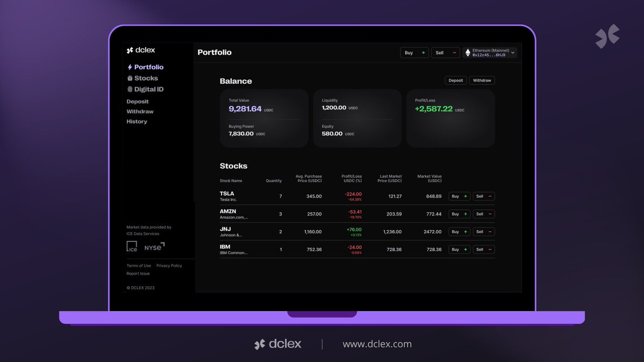Click JNJ's 2472.00 market value

pos(433,232)
